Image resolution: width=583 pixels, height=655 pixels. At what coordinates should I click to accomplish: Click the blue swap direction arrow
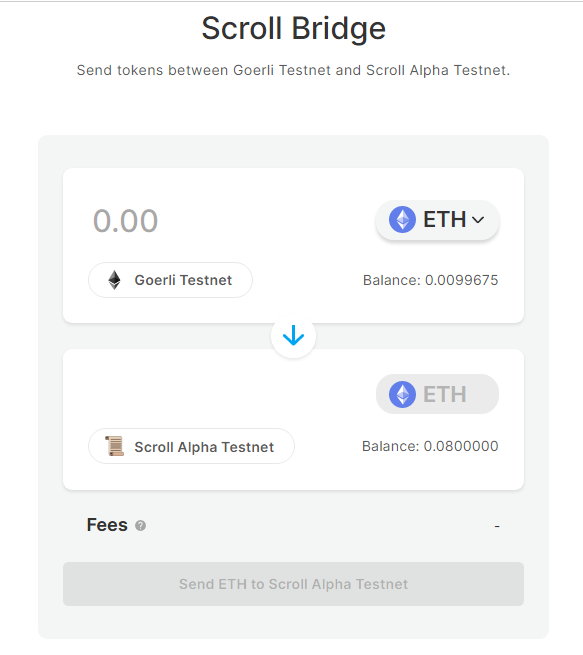pyautogui.click(x=293, y=335)
